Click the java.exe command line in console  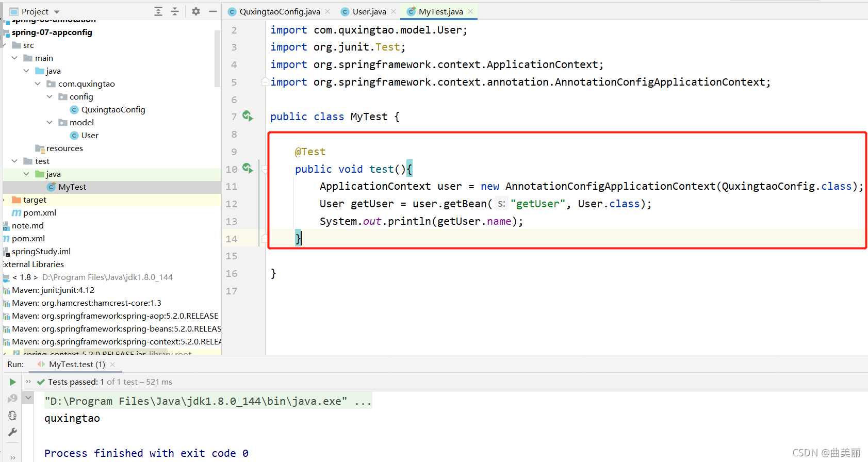[x=208, y=401]
